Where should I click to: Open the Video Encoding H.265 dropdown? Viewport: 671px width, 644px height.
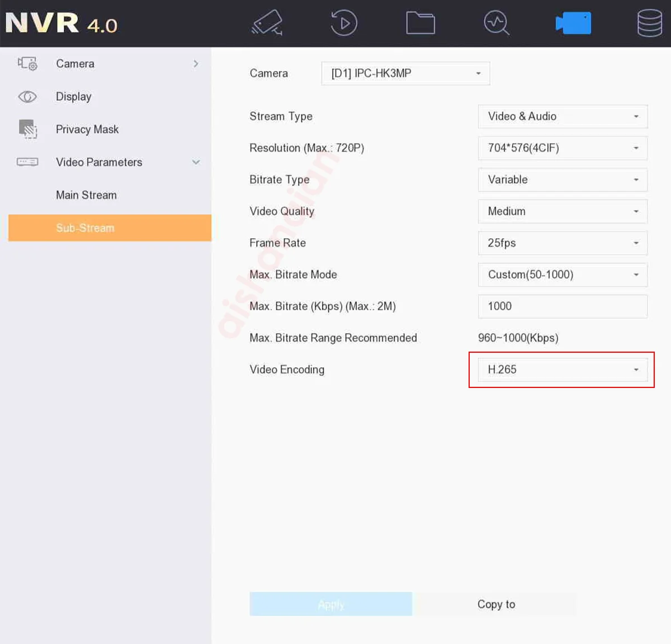tap(563, 370)
